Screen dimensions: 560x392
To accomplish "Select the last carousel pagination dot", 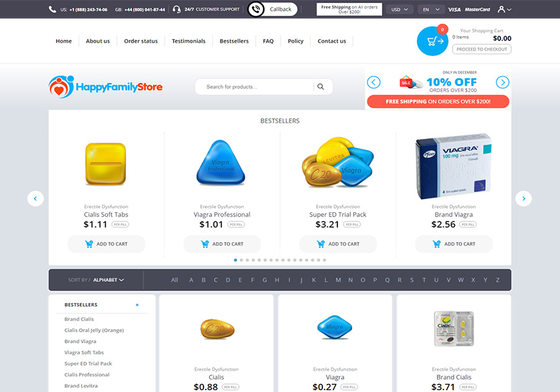I will click(x=324, y=260).
